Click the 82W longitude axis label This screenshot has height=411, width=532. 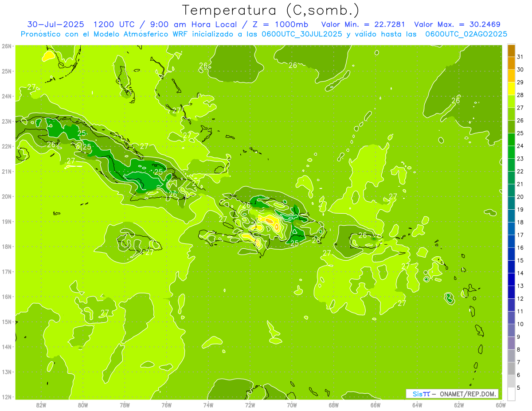click(x=41, y=405)
